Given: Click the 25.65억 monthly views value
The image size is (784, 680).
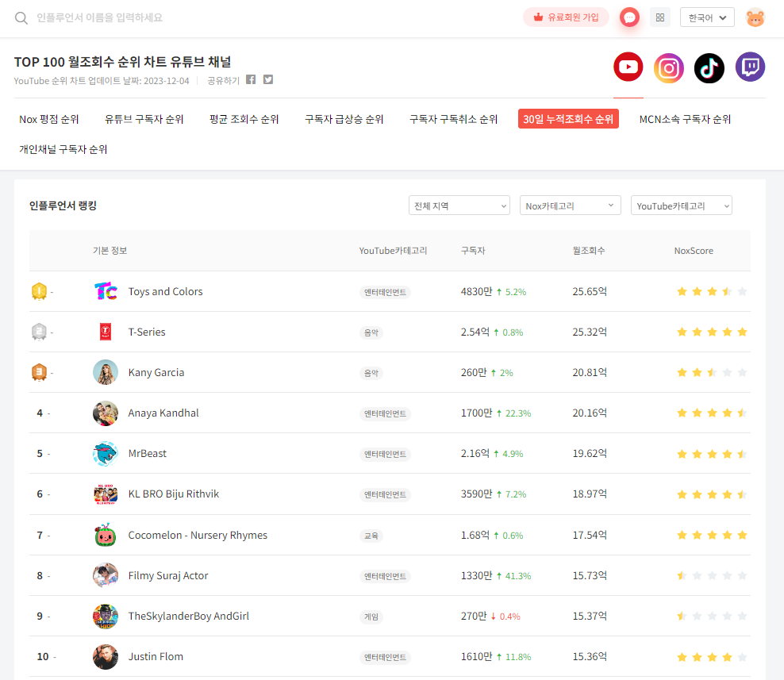Looking at the screenshot, I should (x=590, y=291).
